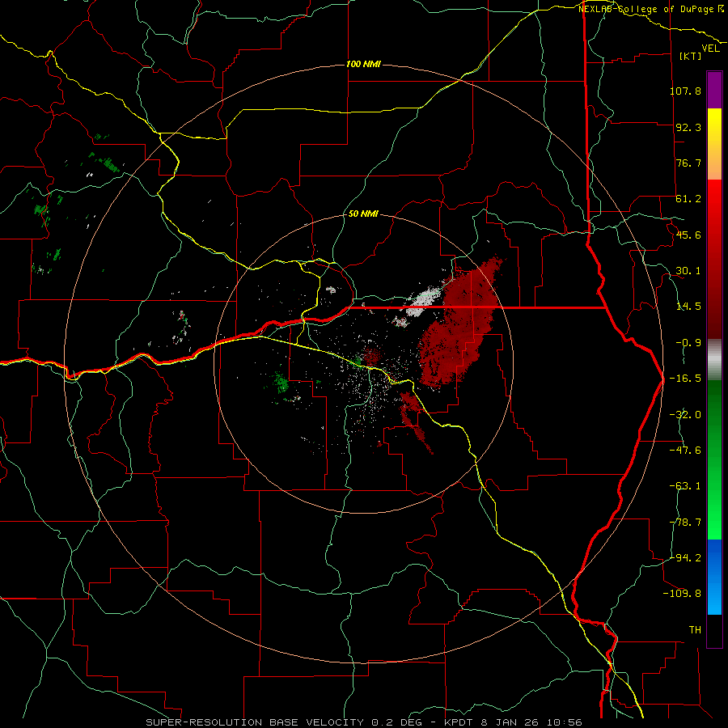Click the -78.7 scale value

pyautogui.click(x=685, y=523)
